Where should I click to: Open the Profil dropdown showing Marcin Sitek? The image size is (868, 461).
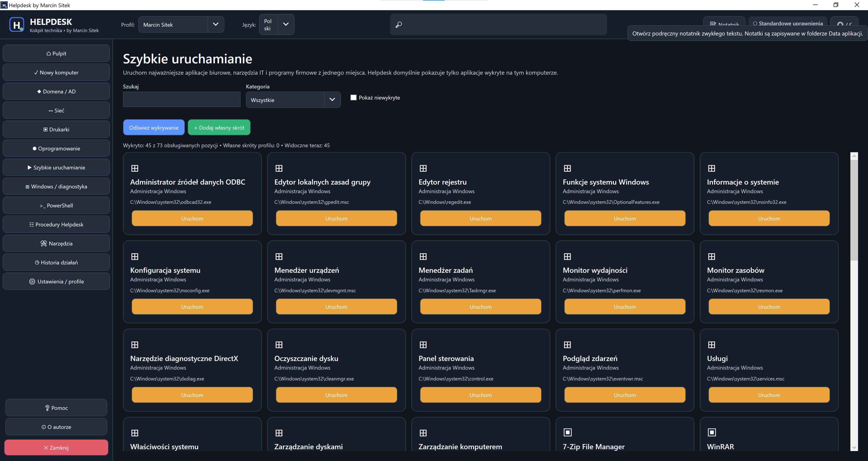[181, 24]
